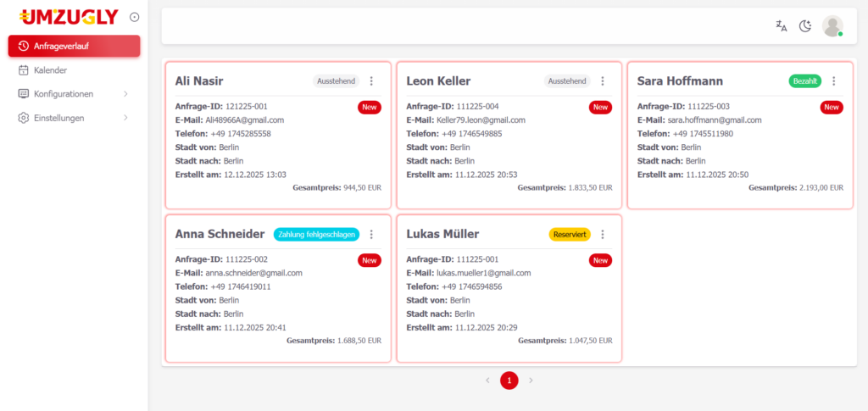Collapse sidebar using the circle icon
This screenshot has width=868, height=411.
pyautogui.click(x=134, y=17)
